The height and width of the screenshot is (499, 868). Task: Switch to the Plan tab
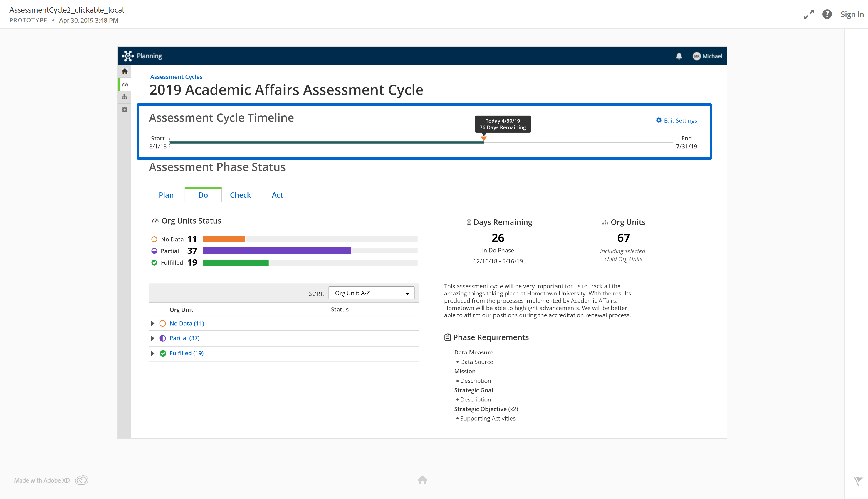166,195
